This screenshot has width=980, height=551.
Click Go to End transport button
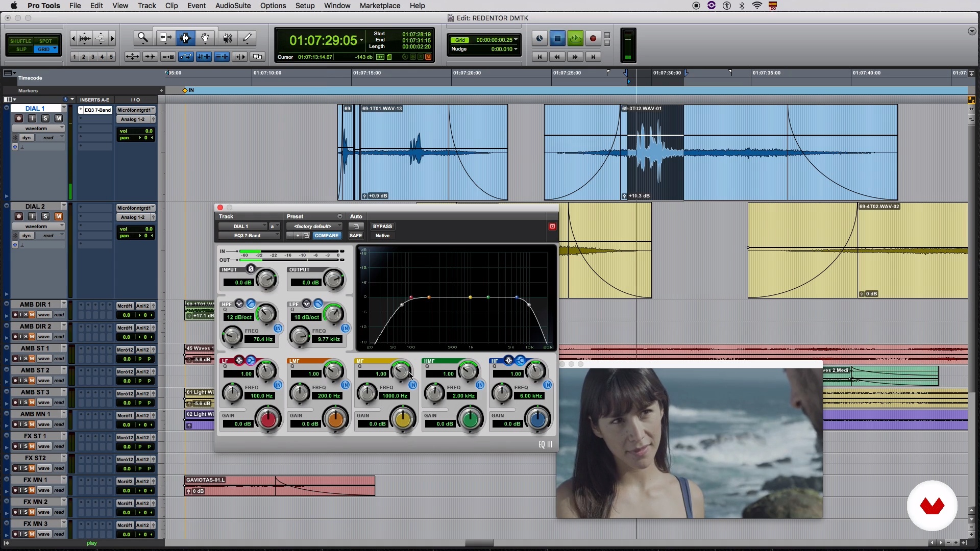pyautogui.click(x=593, y=57)
